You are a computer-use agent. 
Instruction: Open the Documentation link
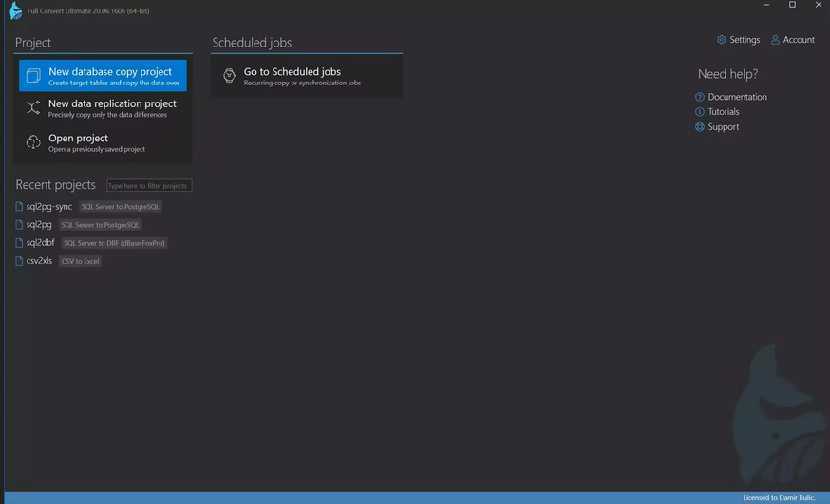click(x=737, y=97)
